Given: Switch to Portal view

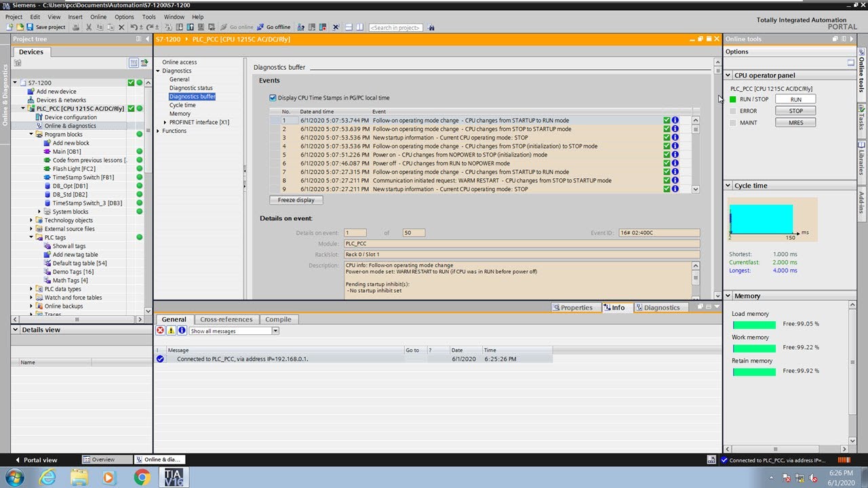Looking at the screenshot, I should point(35,460).
